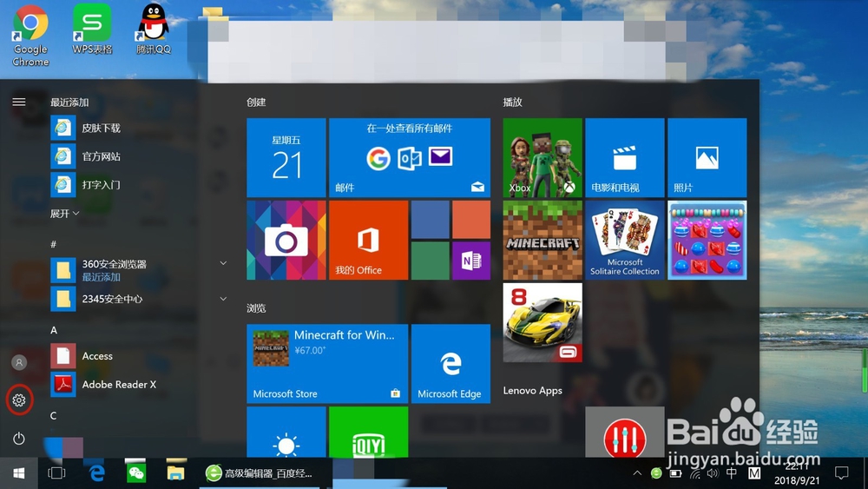
Task: Expand the 展开 recently added list
Action: (65, 213)
